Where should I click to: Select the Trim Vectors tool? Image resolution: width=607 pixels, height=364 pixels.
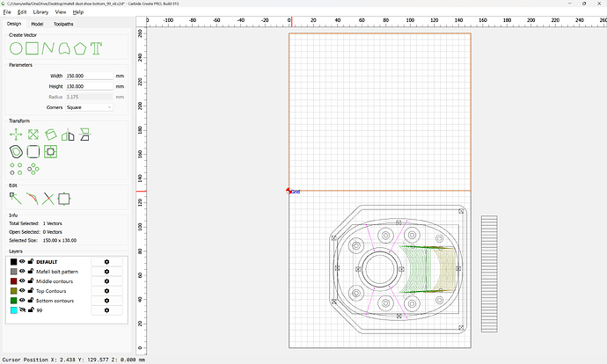click(x=33, y=199)
